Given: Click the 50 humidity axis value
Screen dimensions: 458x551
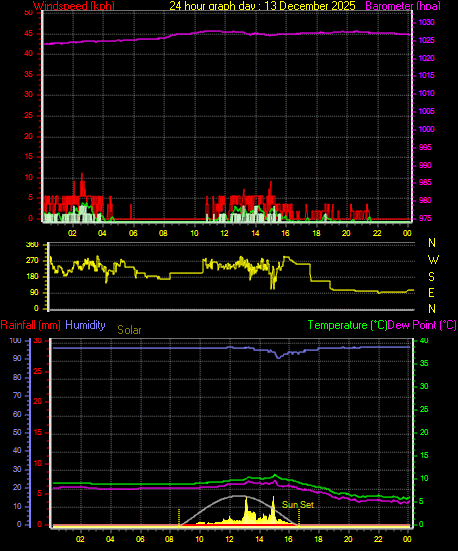Looking at the screenshot, I should point(17,432).
